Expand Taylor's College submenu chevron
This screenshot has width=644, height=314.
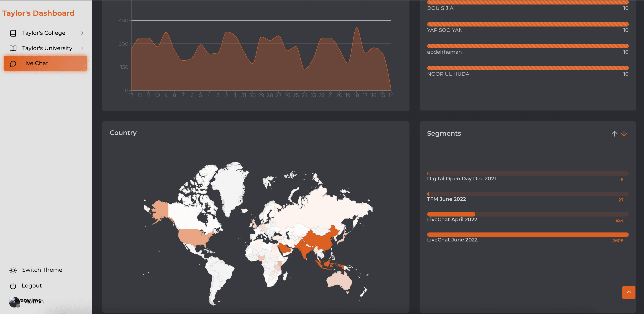coord(82,33)
